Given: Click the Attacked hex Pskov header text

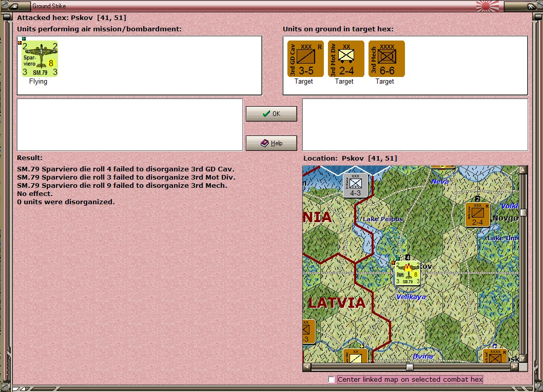Looking at the screenshot, I should [72, 17].
